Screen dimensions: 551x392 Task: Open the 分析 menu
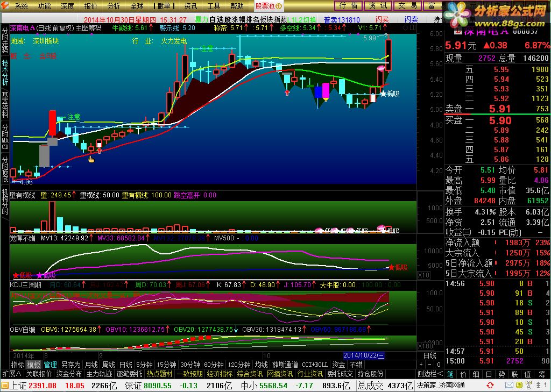pyautogui.click(x=114, y=6)
